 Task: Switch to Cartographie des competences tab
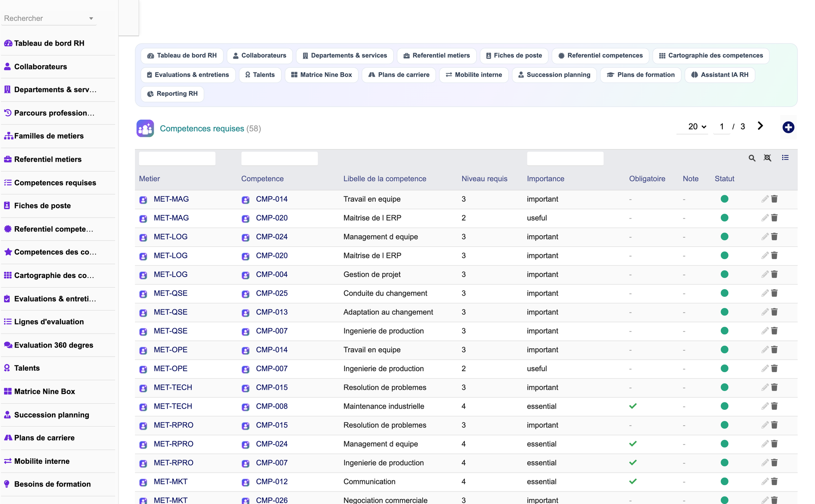coord(711,56)
